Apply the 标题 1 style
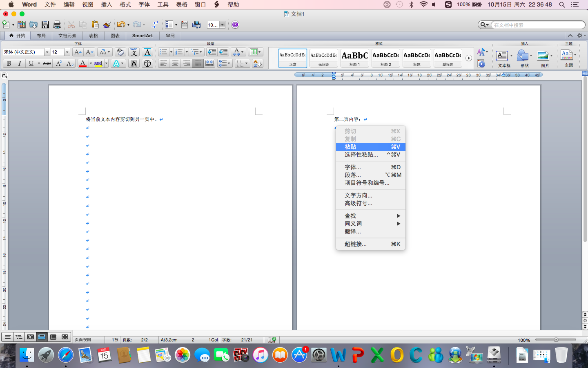This screenshot has width=588, height=368. (354, 58)
